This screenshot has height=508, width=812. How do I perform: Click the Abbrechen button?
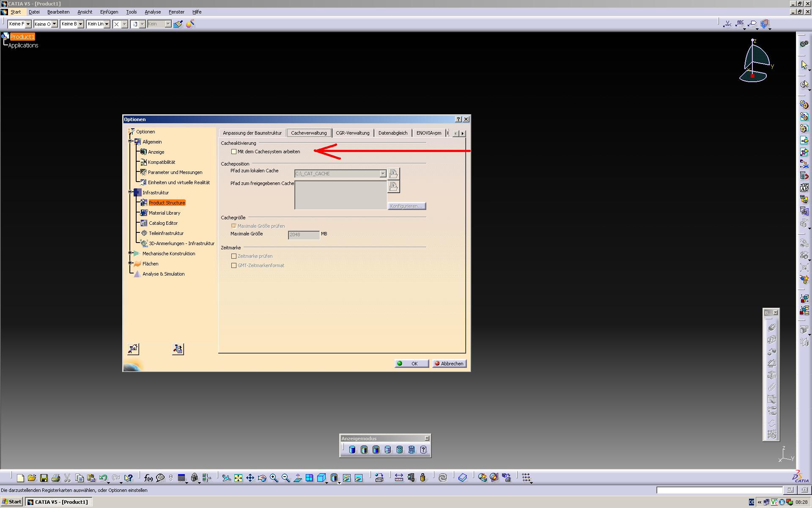(x=449, y=363)
